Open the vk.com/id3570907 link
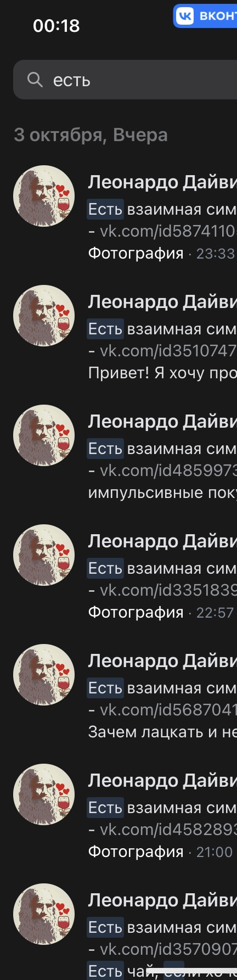 [x=168, y=949]
